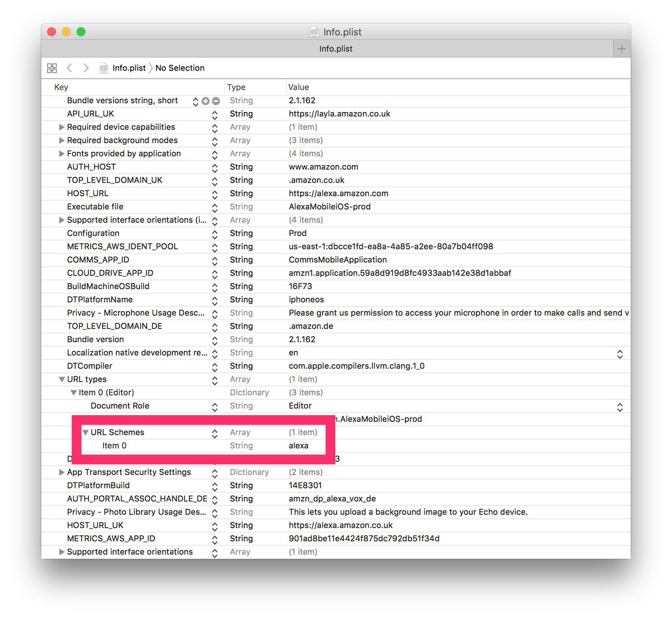Select the AUTH_PORTAL_ASSOC_HANDLE_DE key
This screenshot has width=672, height=618.
(137, 499)
